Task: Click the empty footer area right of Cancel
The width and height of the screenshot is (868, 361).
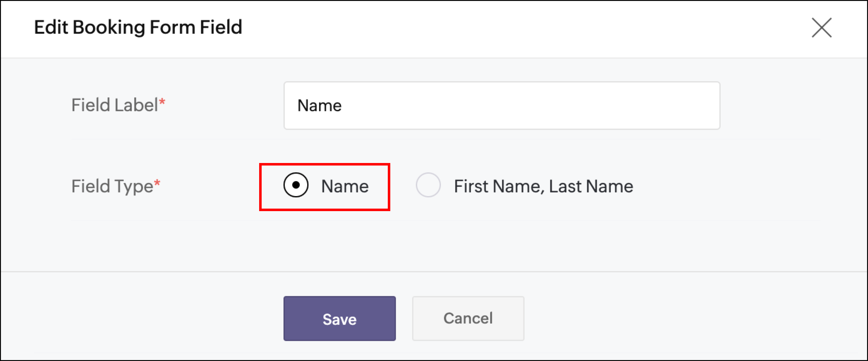Action: click(674, 318)
